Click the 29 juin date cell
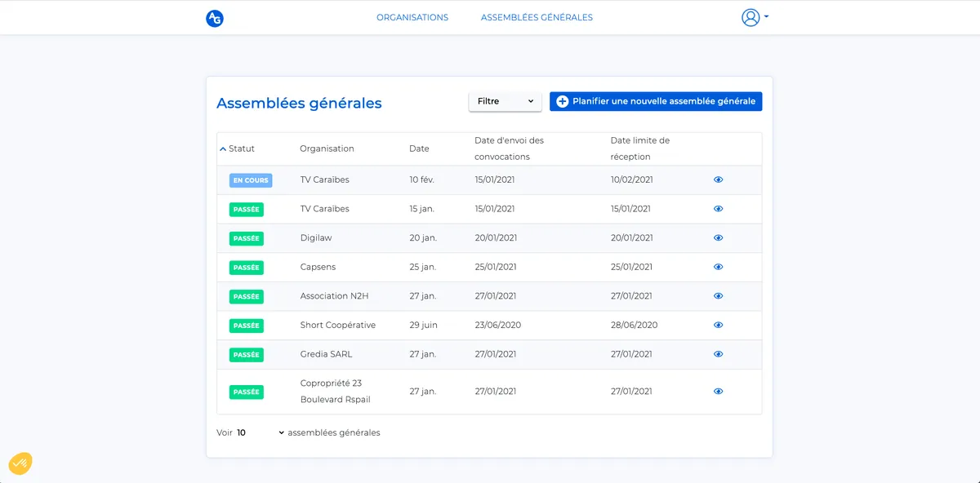980x483 pixels. [424, 325]
